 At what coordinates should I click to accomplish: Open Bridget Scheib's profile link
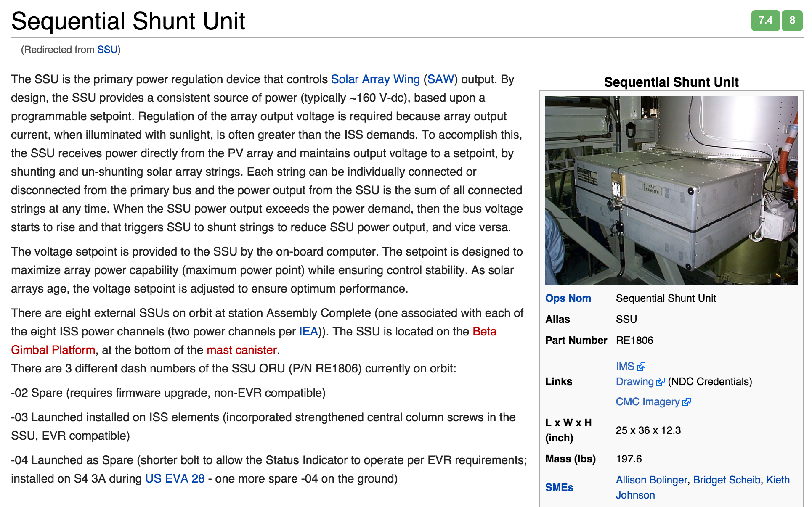pyautogui.click(x=727, y=480)
